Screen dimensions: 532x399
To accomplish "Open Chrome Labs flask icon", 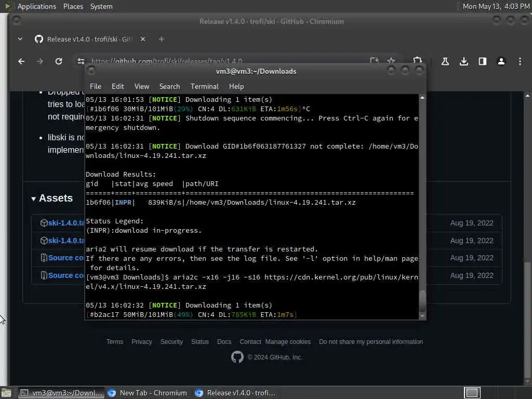I will 445,61.
